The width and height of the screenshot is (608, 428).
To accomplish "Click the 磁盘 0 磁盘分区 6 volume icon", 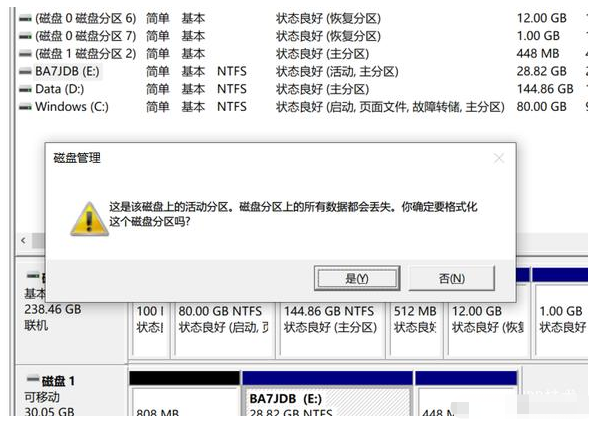I will (25, 18).
